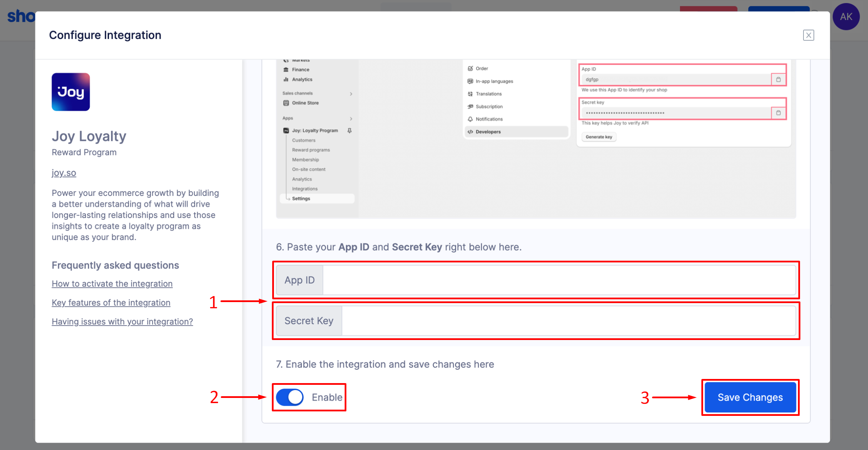Expand the Apps section chevron
The height and width of the screenshot is (450, 868).
coord(351,119)
